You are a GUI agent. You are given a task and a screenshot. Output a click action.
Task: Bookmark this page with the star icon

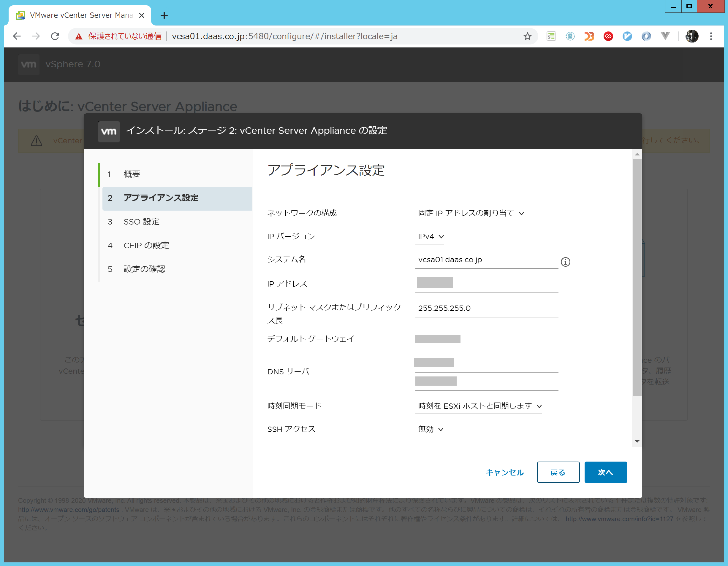click(527, 36)
